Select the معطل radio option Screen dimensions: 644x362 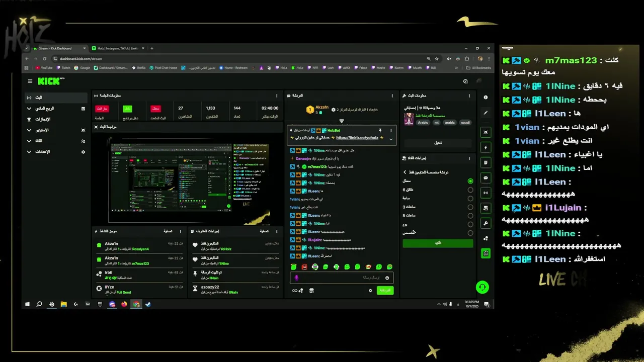(x=470, y=181)
